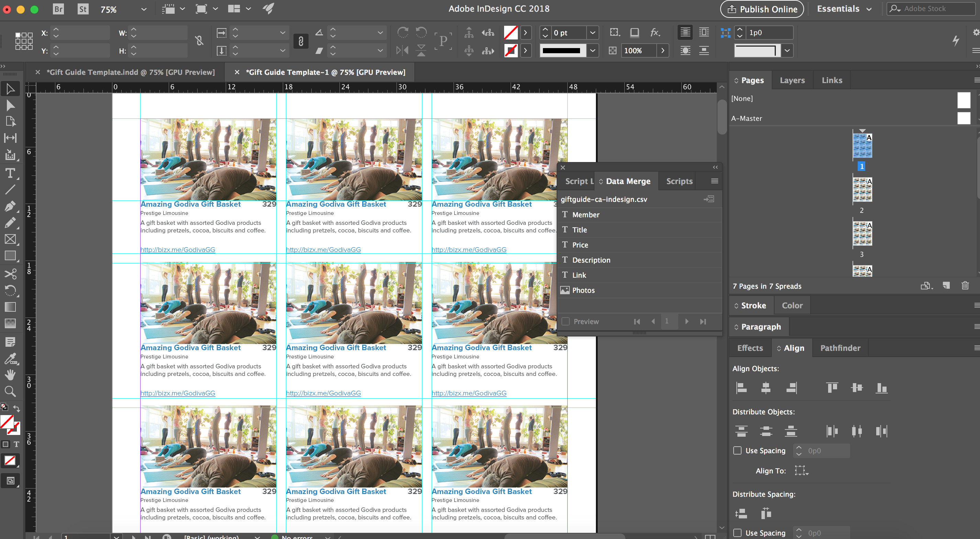
Task: Switch to Gift Guide Template.indd document tab
Action: [131, 72]
